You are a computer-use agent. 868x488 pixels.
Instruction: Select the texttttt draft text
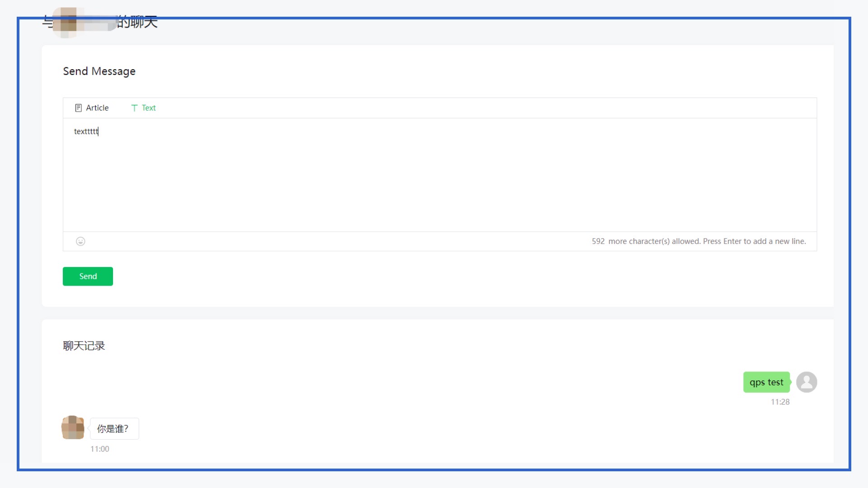[86, 131]
